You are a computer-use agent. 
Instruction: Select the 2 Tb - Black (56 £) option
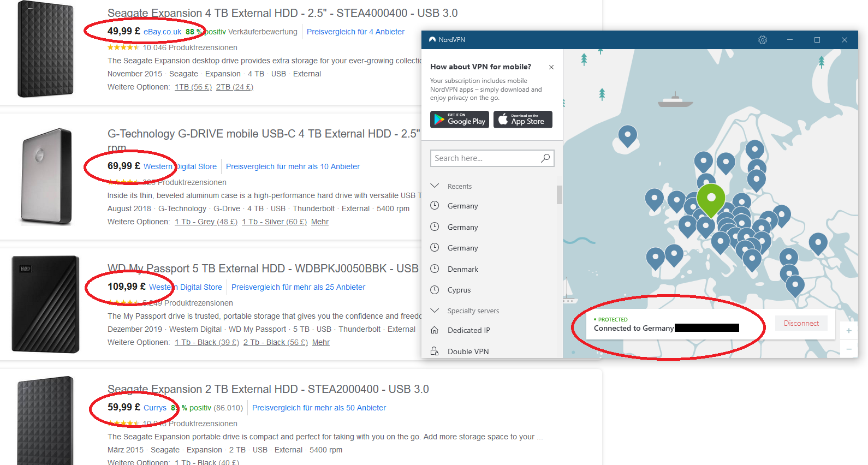(x=276, y=342)
